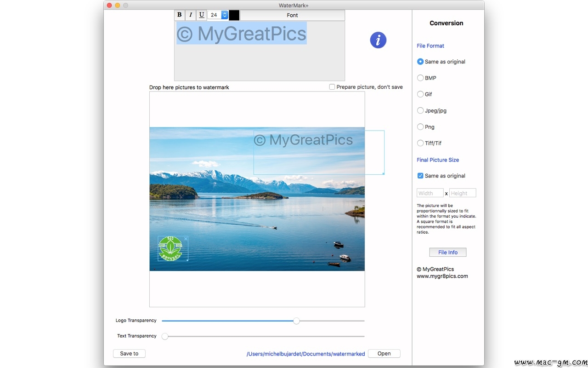The width and height of the screenshot is (588, 368).
Task: Click the Text Transparency slider handle
Action: [x=165, y=336]
